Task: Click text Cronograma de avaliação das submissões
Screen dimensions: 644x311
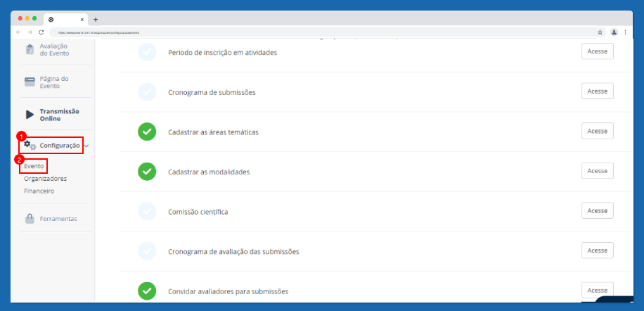Action: point(233,251)
